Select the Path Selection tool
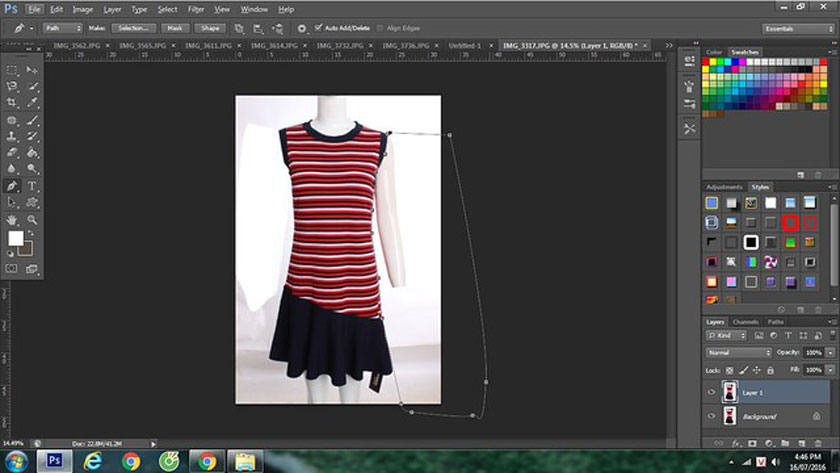Viewport: 840px width, 473px height. pyautogui.click(x=12, y=202)
